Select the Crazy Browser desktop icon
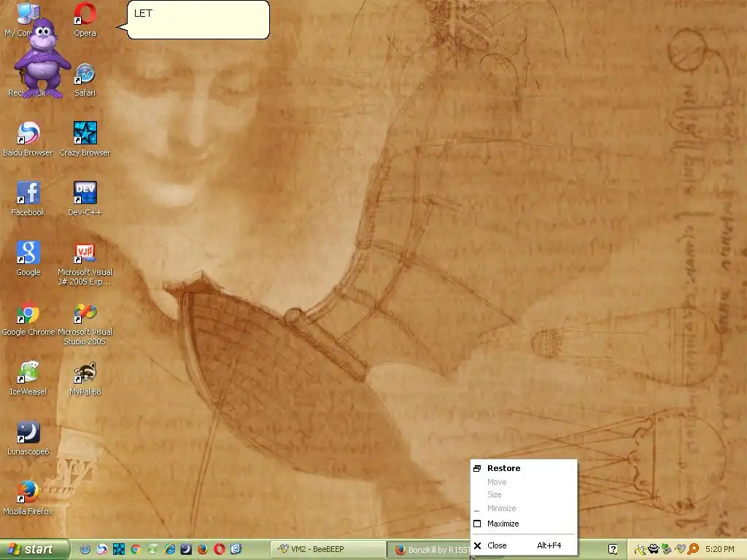The height and width of the screenshot is (560, 747). pos(85,139)
